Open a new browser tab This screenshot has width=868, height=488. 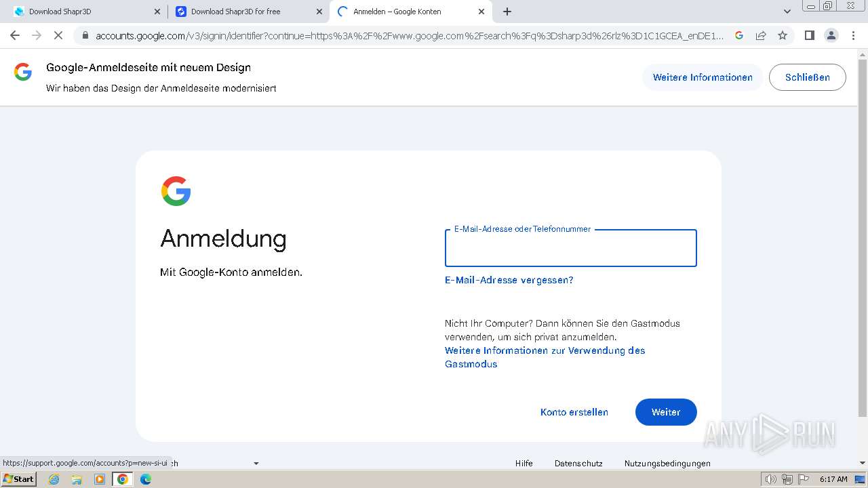coord(507,12)
